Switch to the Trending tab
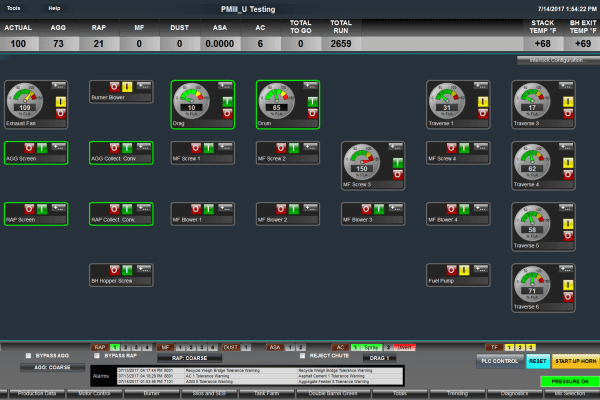 [456, 394]
